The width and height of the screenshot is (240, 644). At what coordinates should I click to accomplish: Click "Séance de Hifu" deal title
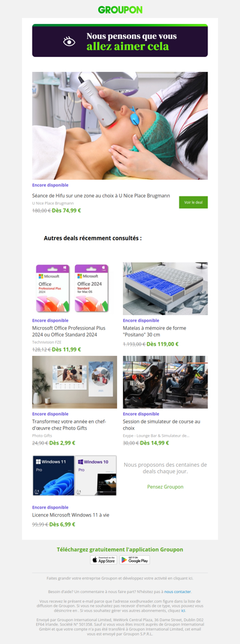pyautogui.click(x=101, y=196)
